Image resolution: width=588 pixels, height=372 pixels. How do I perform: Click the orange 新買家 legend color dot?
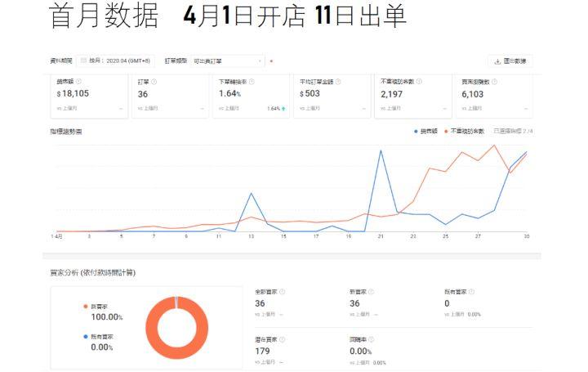click(86, 307)
